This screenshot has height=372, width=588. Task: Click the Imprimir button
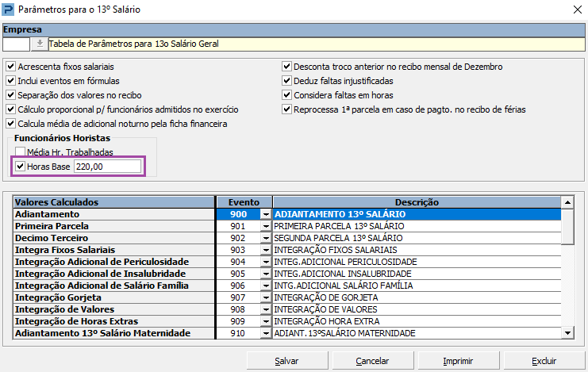coord(458,361)
